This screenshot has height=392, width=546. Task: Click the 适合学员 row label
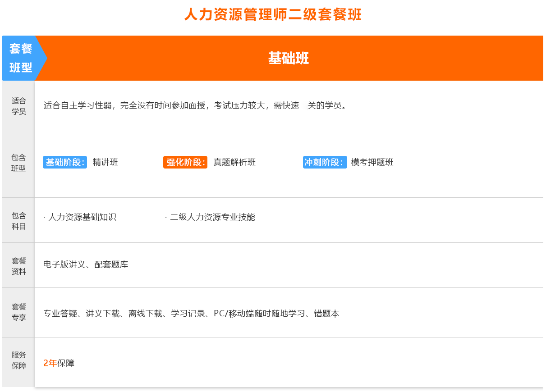click(x=18, y=106)
